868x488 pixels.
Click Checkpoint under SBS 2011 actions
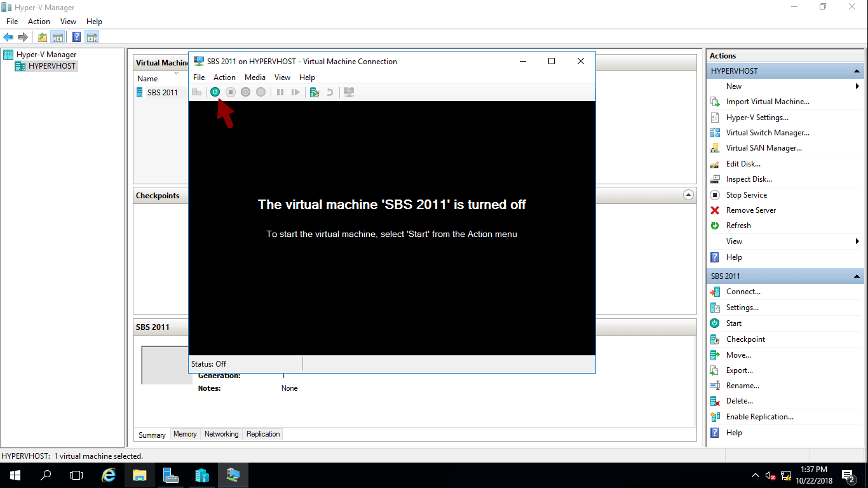pos(745,339)
